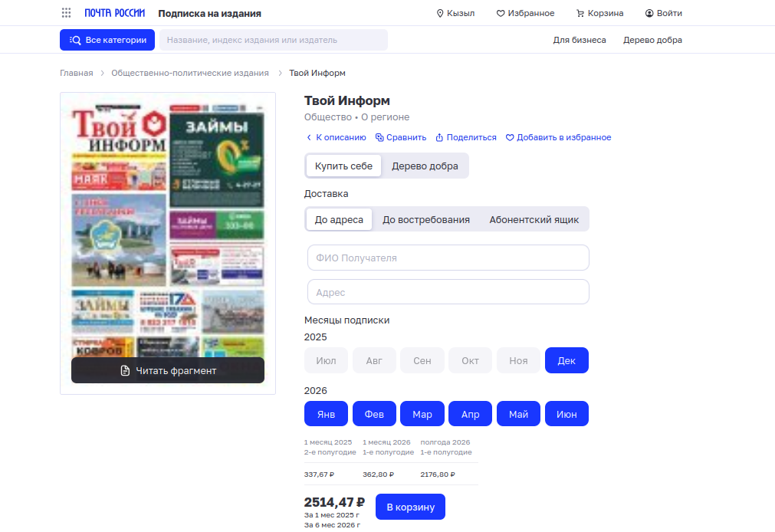Select До адреса delivery option
The image size is (775, 532).
[x=339, y=219]
